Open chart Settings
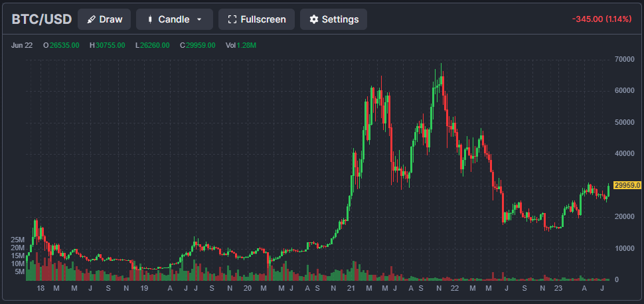This screenshot has width=644, height=304. pos(333,19)
